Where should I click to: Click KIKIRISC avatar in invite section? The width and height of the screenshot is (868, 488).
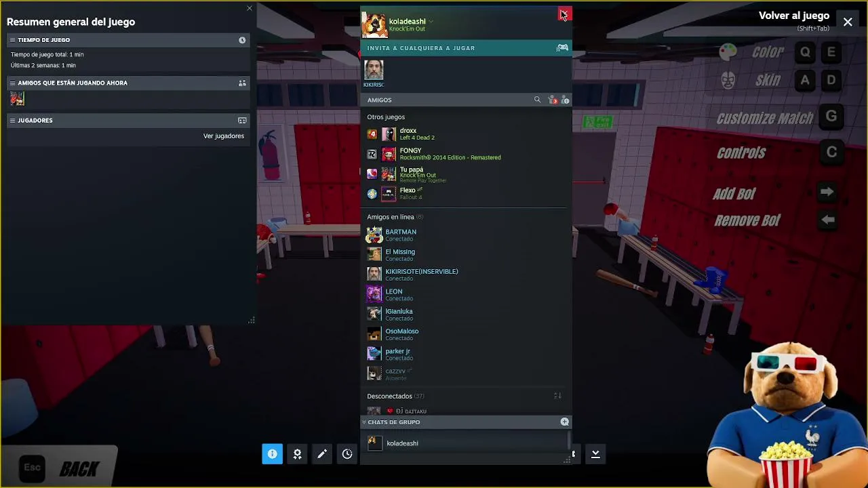(x=374, y=70)
